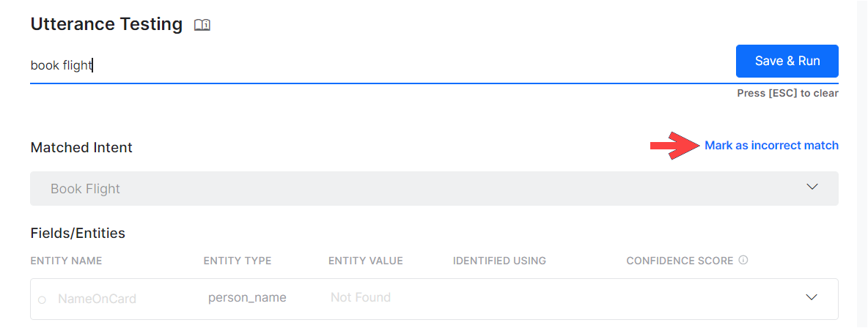Open the Book Flight matched intent dropdown
The image size is (868, 328).
(433, 189)
